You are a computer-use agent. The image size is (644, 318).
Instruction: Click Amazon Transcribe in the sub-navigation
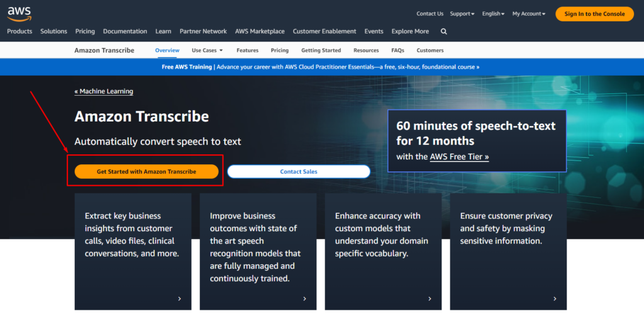pos(104,50)
